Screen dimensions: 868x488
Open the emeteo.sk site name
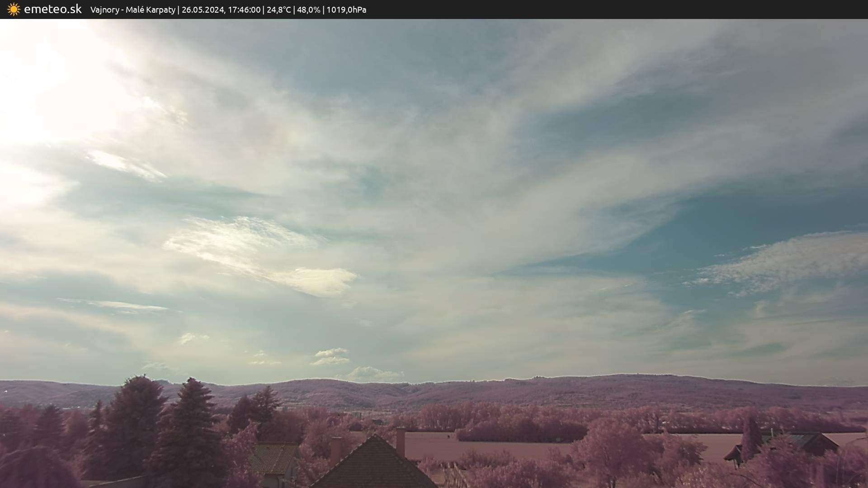tap(52, 9)
